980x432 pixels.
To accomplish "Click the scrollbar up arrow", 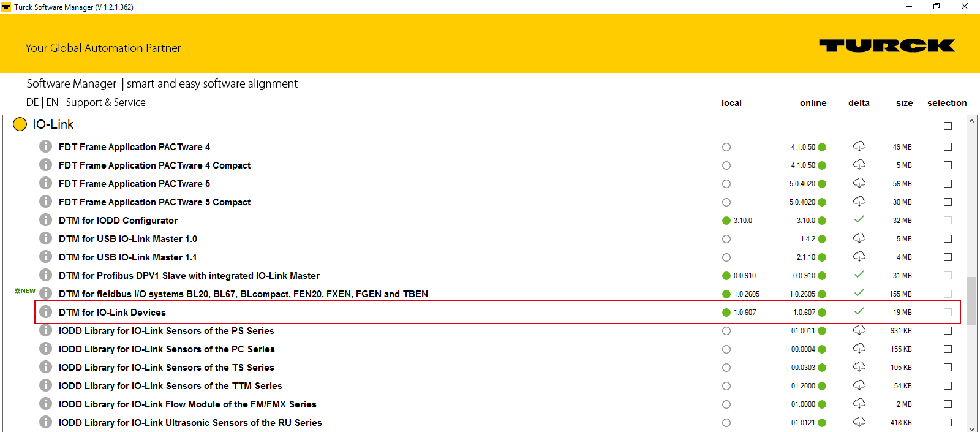I will click(972, 121).
